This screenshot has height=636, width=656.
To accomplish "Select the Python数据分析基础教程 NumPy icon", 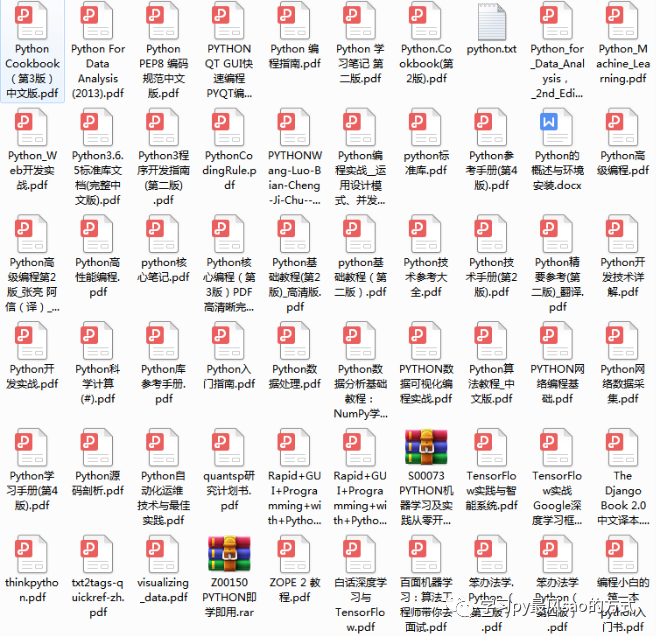I will [x=360, y=340].
